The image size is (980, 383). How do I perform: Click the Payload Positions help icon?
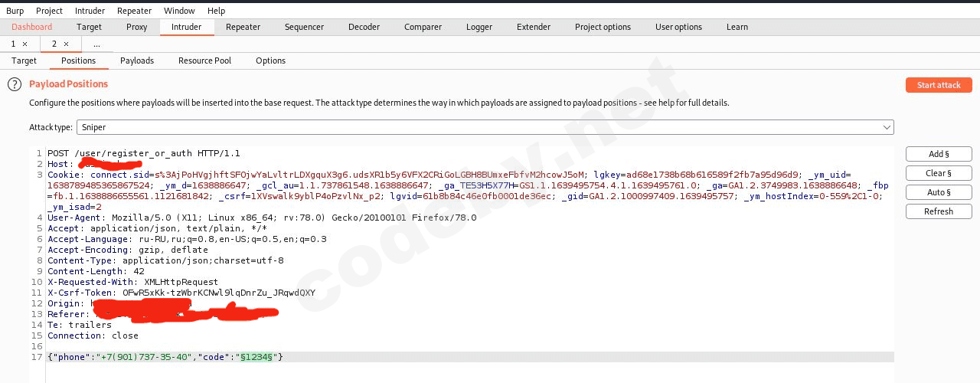tap(15, 84)
